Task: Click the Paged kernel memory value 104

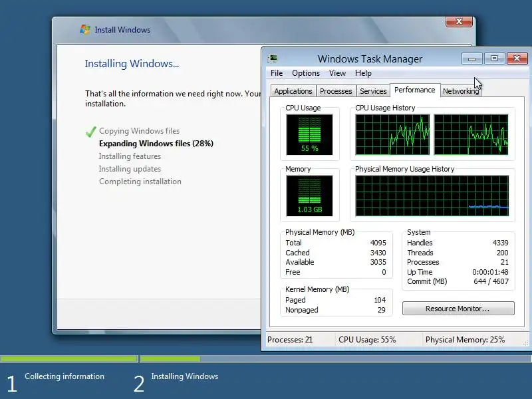Action: click(x=380, y=300)
